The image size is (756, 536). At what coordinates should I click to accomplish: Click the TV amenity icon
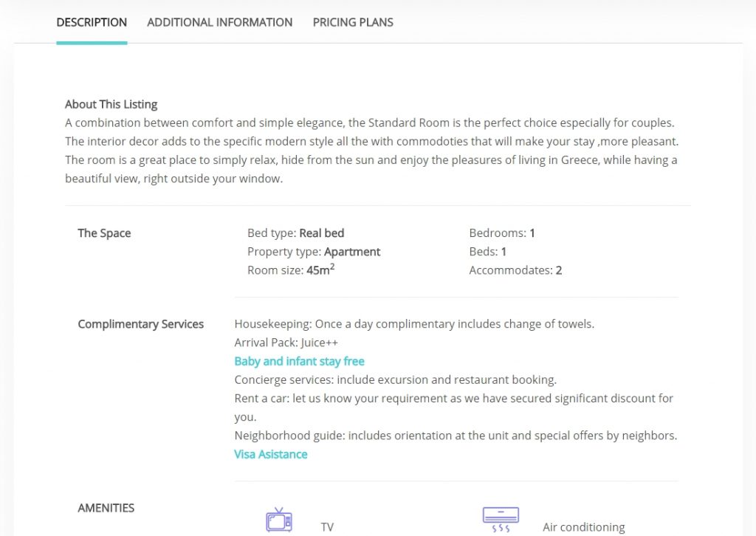279,520
